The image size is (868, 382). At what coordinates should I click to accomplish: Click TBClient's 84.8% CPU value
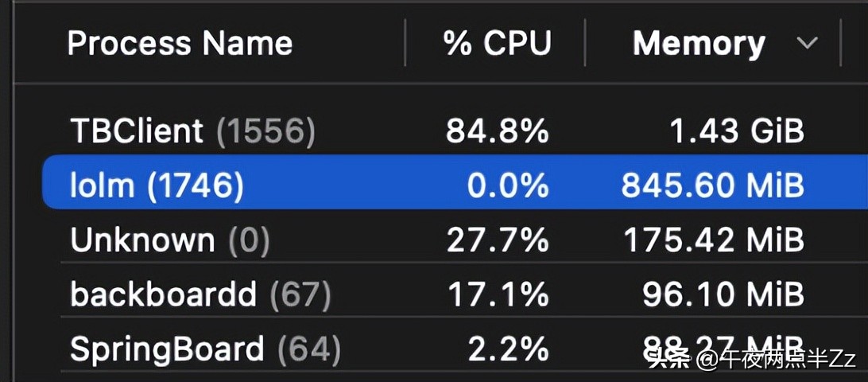[x=497, y=131]
